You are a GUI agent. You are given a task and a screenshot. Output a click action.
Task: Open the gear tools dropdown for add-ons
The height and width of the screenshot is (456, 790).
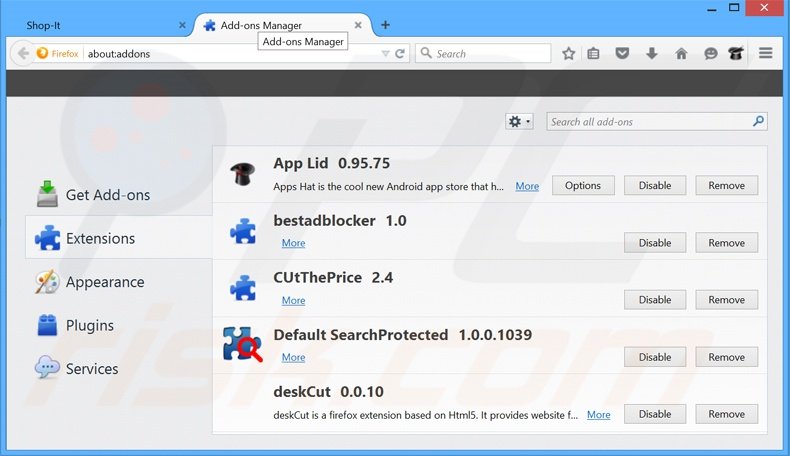point(519,121)
